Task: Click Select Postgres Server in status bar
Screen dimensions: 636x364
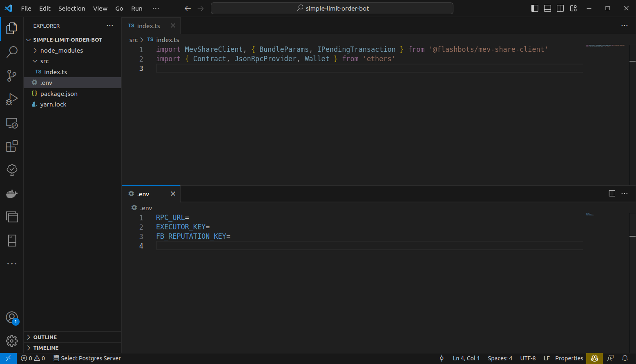Action: (x=87, y=358)
